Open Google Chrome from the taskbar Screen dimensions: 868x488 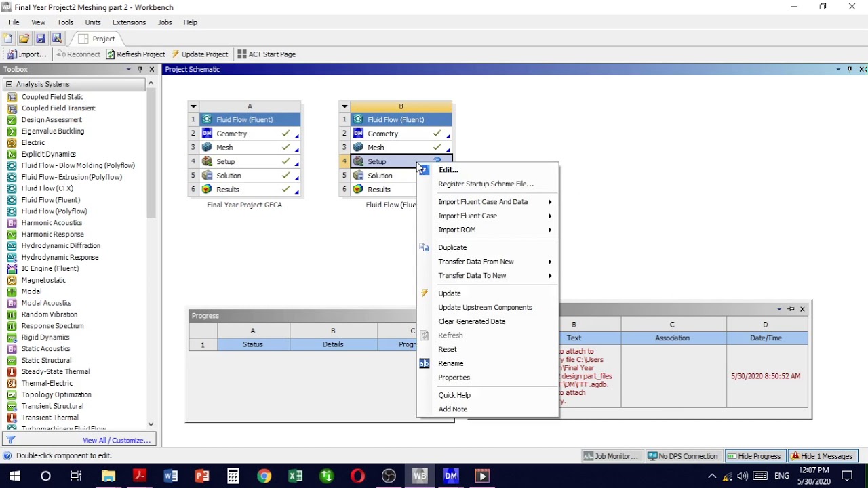tap(264, 476)
